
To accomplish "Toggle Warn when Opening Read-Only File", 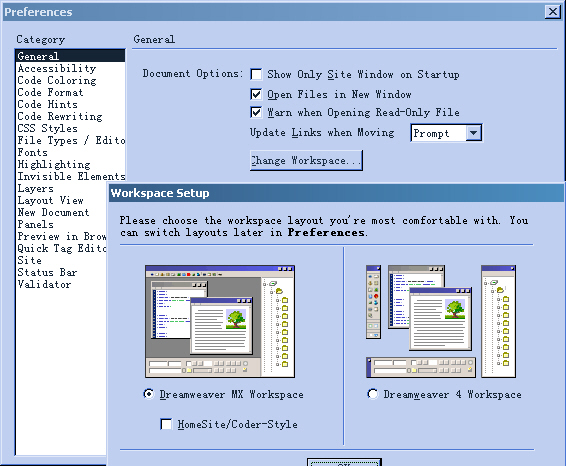I will 256,112.
